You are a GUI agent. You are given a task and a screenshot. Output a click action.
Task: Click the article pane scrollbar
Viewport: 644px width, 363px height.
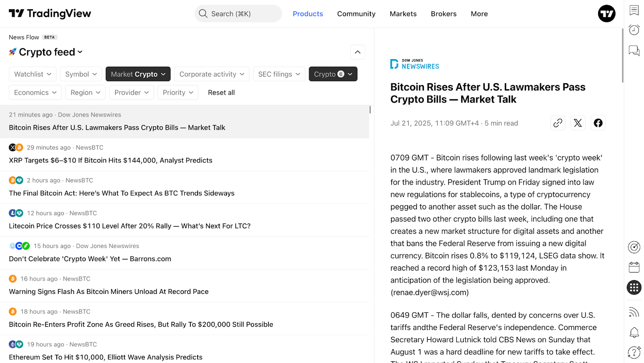point(622,55)
